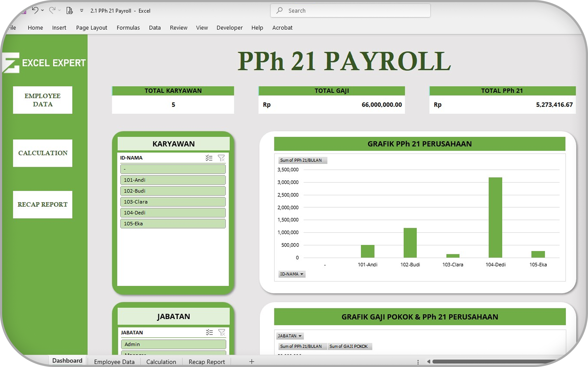
Task: Click the Undo arrow icon
Action: [35, 11]
